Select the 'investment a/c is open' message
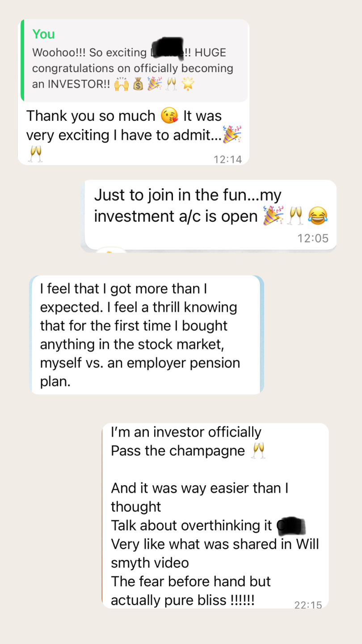362x644 pixels. (210, 215)
